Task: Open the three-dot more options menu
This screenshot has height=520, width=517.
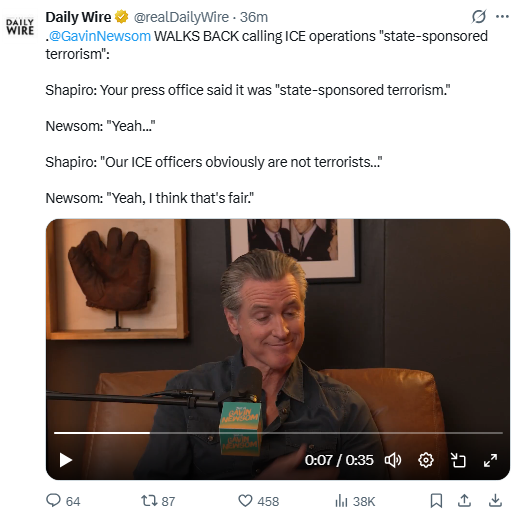Action: [502, 17]
